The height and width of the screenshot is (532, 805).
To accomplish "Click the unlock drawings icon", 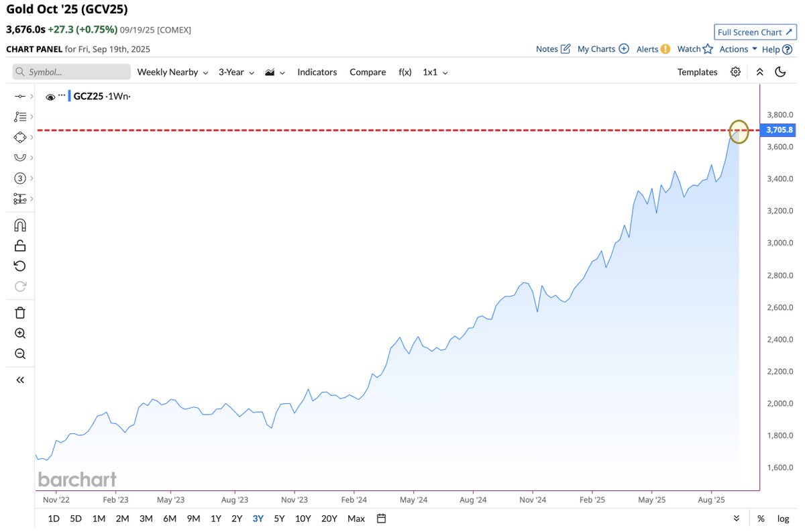I will (20, 246).
